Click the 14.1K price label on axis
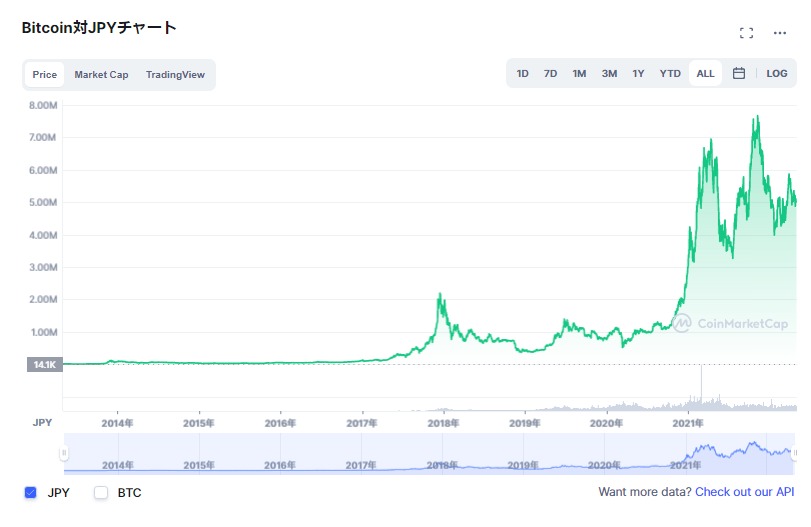 44,365
